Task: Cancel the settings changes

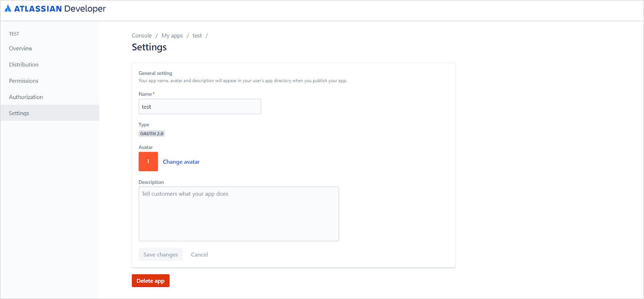Action: tap(199, 254)
